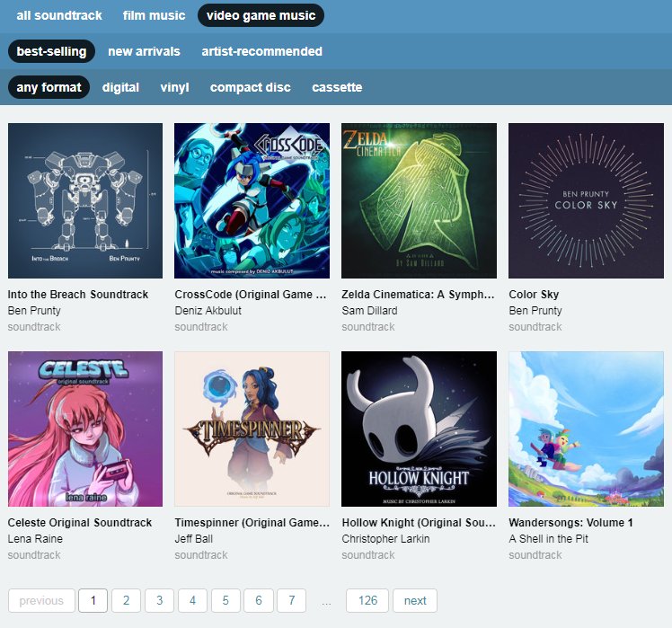Click the previous page button
This screenshot has width=672, height=628.
[x=41, y=600]
